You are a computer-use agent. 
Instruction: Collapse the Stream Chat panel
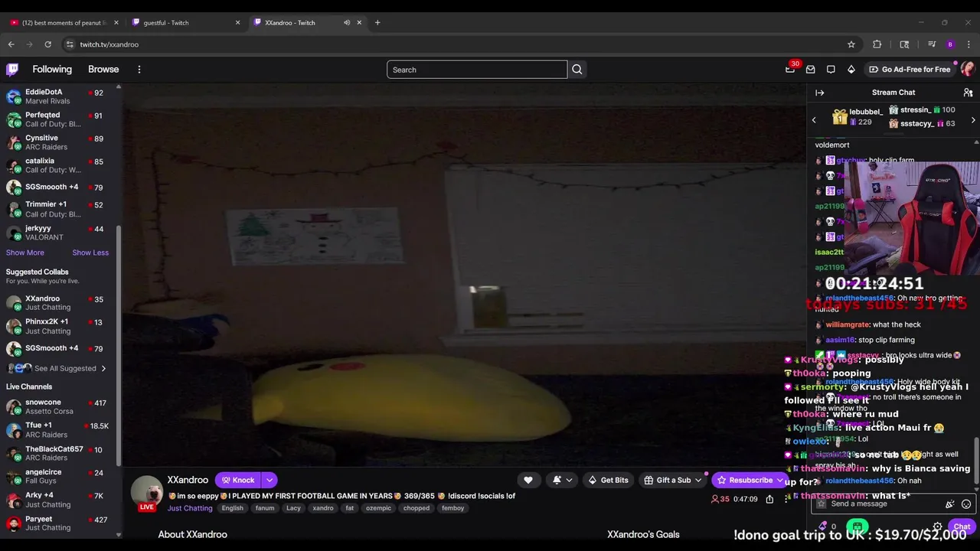tap(820, 93)
